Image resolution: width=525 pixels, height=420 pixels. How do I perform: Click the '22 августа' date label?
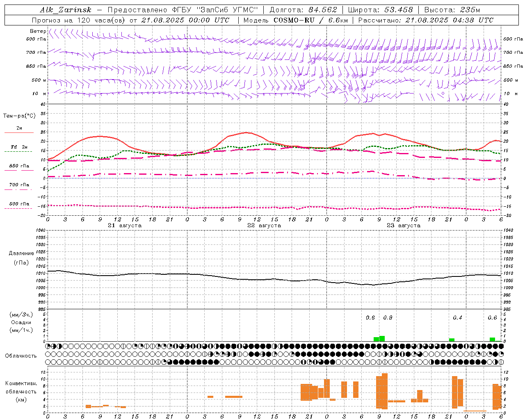coord(264,226)
